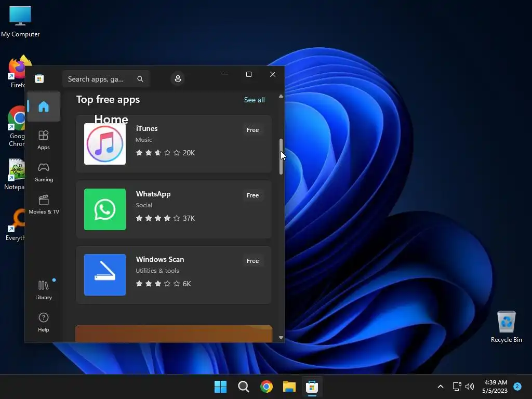
Task: Click 'Utilities & tools' category text
Action: pyautogui.click(x=157, y=271)
